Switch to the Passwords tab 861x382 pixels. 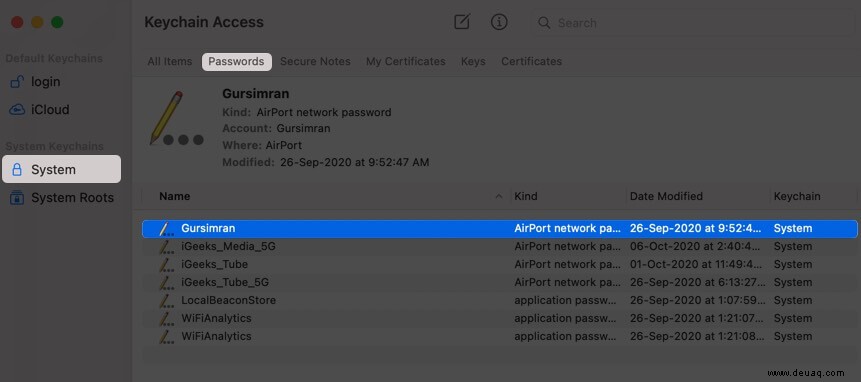point(237,61)
